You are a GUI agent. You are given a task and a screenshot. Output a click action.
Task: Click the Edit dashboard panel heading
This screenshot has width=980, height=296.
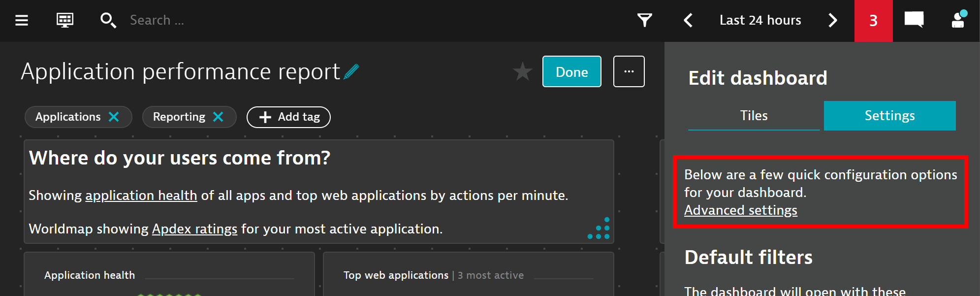pyautogui.click(x=758, y=78)
